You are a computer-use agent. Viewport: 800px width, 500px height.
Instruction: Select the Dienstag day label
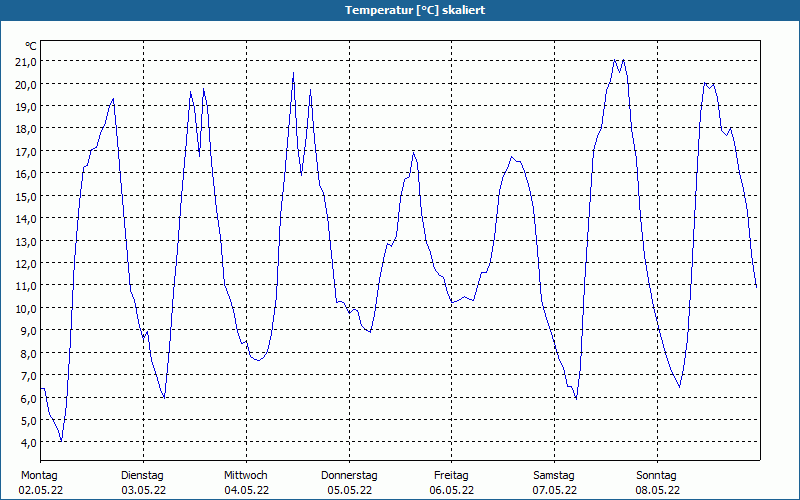[x=142, y=476]
